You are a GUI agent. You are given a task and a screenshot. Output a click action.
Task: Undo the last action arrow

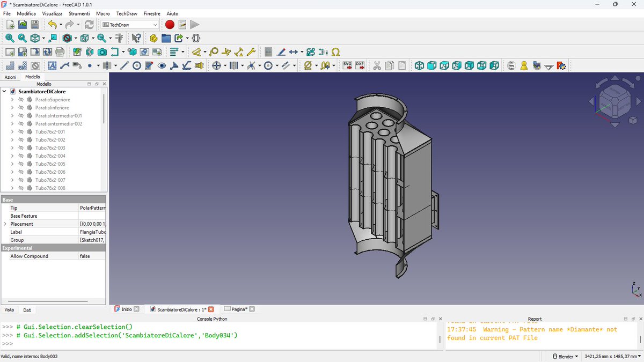[52, 25]
